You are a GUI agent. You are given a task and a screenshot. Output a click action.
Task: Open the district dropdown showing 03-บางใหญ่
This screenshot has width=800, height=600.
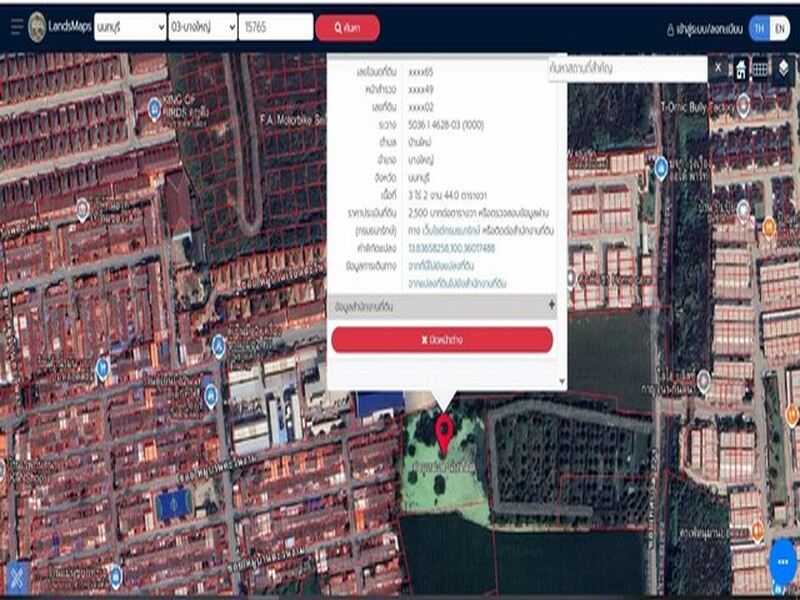click(x=203, y=27)
